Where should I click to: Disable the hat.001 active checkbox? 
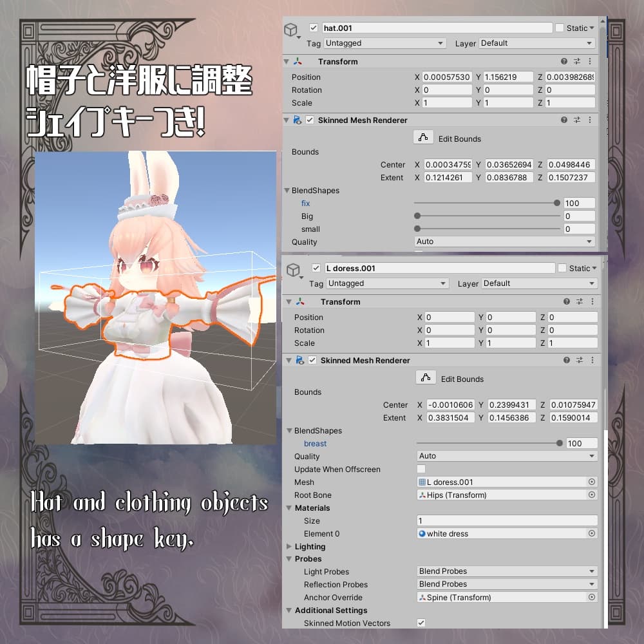point(312,27)
